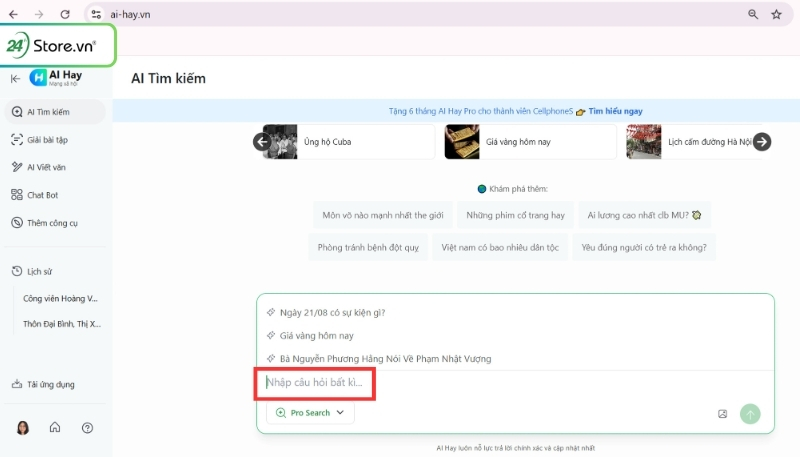Click the Tìm hiểu ngay link
Viewport: 800px width, 457px height.
[x=615, y=112]
